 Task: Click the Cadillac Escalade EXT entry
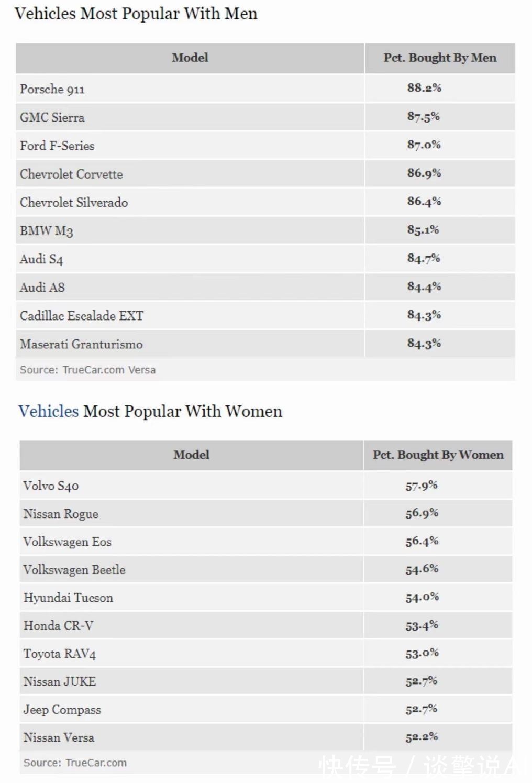tap(82, 316)
